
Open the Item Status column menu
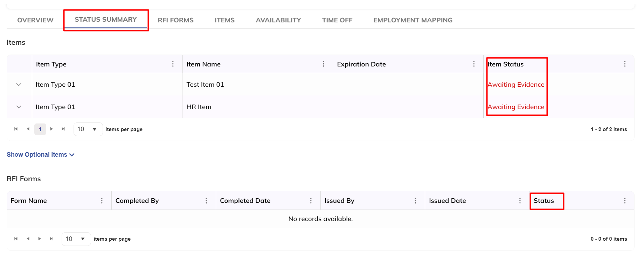(624, 64)
